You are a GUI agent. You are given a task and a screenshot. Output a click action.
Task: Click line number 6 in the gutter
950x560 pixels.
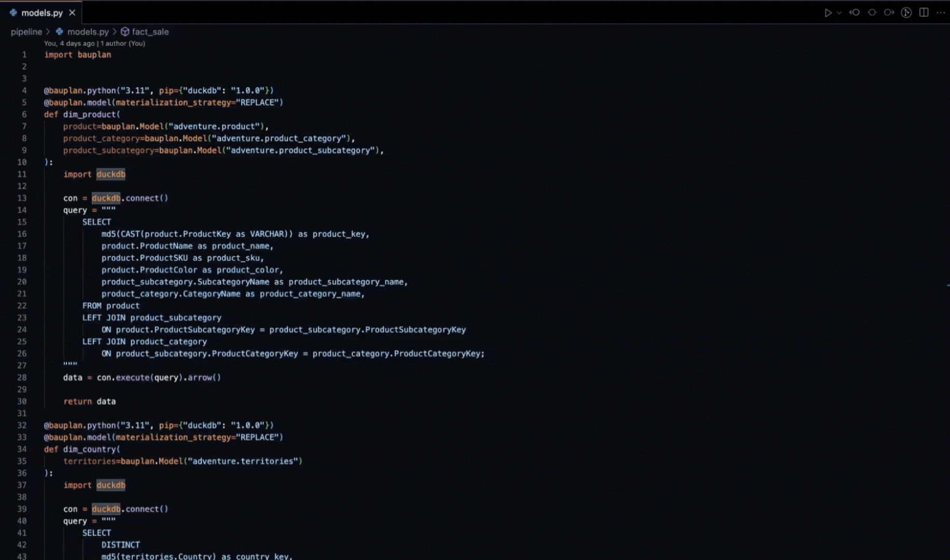[x=24, y=114]
